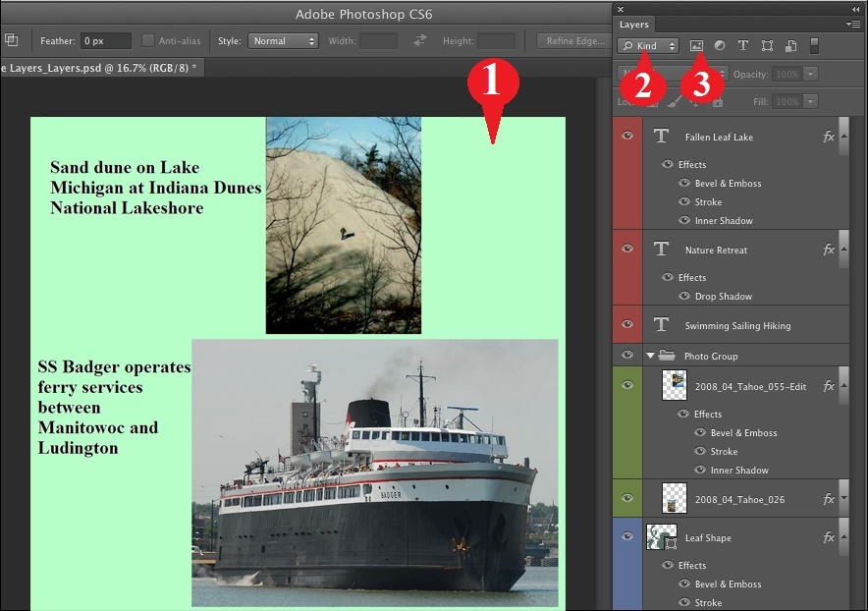
Task: Click the smart objects filter icon
Action: [790, 45]
